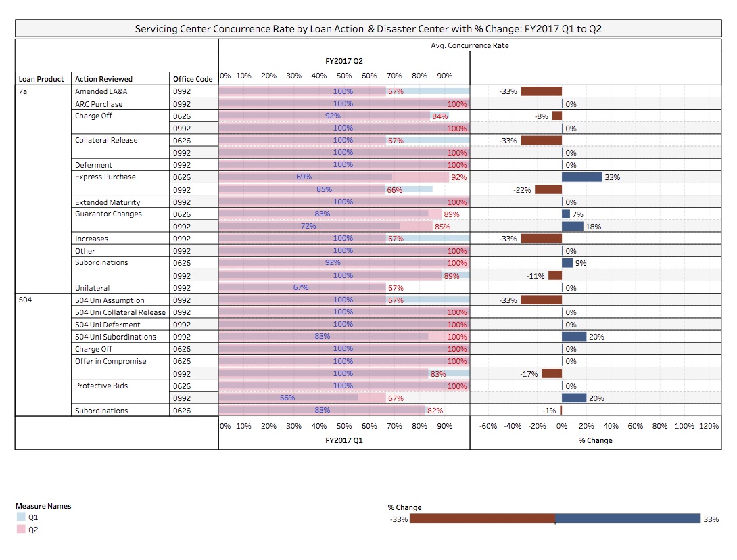This screenshot has height=560, width=737.
Task: Click the % Change color gradient legend bar
Action: point(554,519)
